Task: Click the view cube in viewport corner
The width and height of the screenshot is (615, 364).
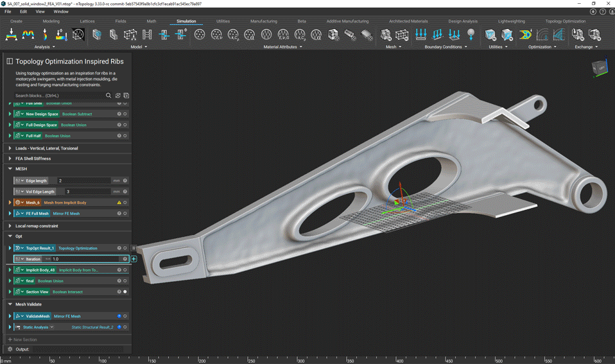Action: pos(598,68)
